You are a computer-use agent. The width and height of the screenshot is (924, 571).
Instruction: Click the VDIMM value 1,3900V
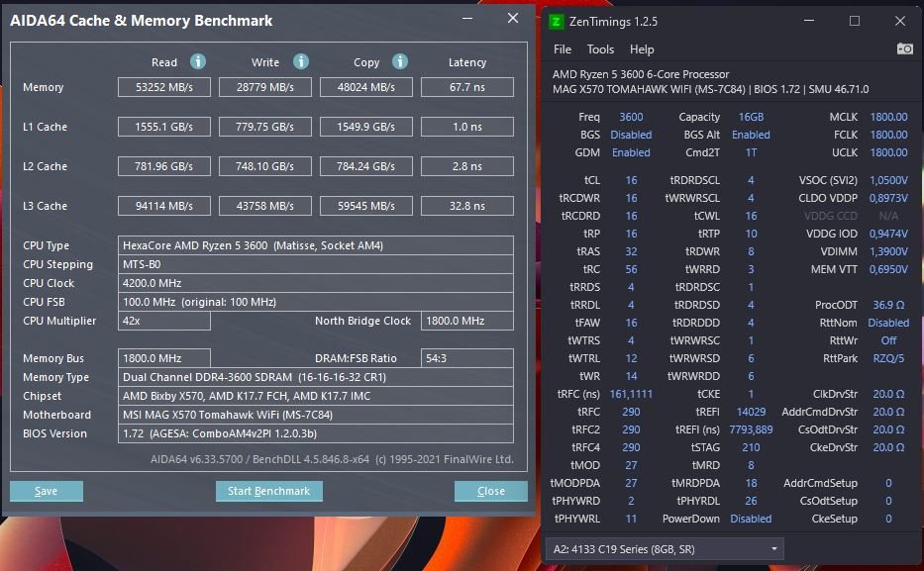[x=888, y=251]
